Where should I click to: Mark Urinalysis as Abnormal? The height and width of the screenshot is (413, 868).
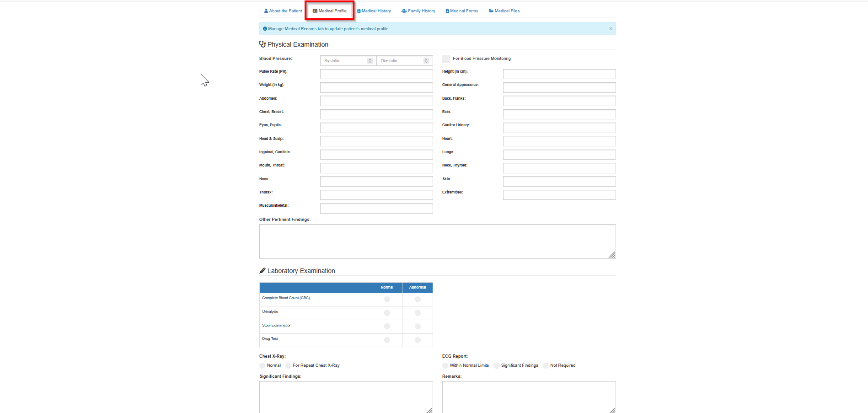418,313
